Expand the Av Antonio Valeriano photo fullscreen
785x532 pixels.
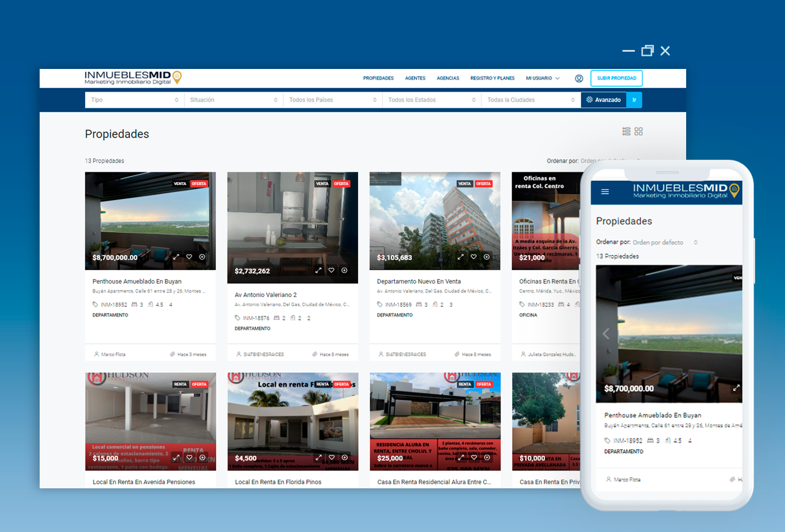[318, 271]
